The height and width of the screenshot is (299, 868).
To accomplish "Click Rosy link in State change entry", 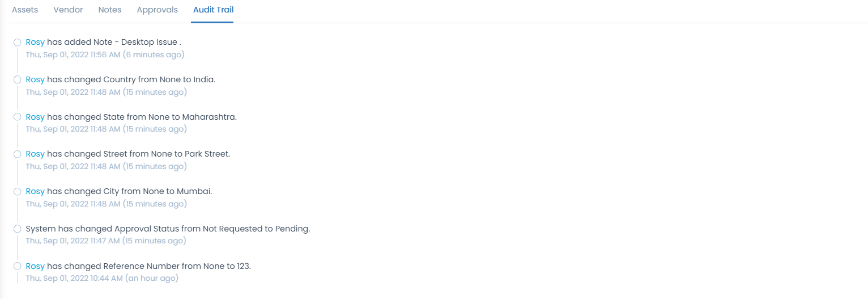I will [x=35, y=117].
